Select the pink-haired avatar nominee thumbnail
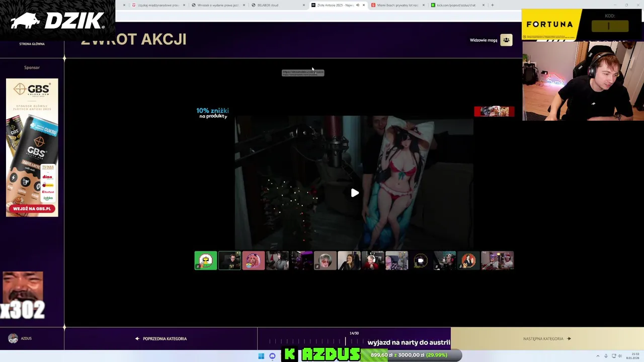Image resolution: width=644 pixels, height=362 pixels. pyautogui.click(x=254, y=260)
